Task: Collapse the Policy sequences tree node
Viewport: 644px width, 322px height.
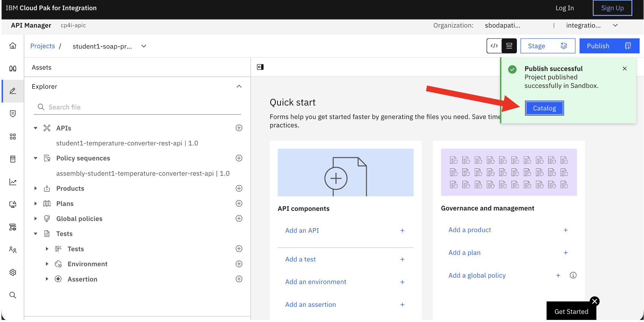Action: point(36,158)
